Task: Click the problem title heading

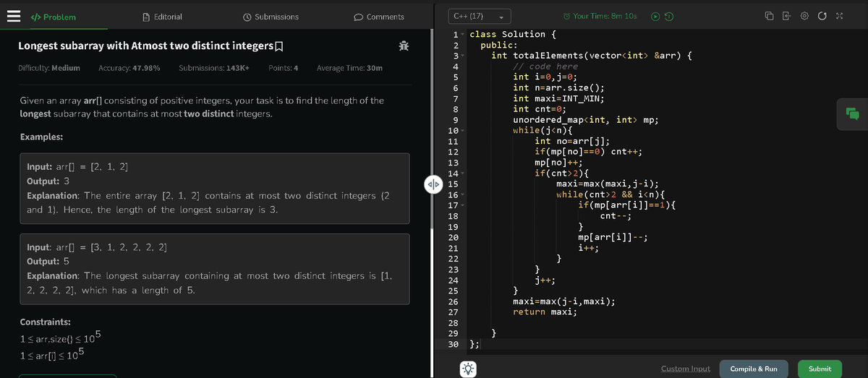Action: (x=145, y=46)
